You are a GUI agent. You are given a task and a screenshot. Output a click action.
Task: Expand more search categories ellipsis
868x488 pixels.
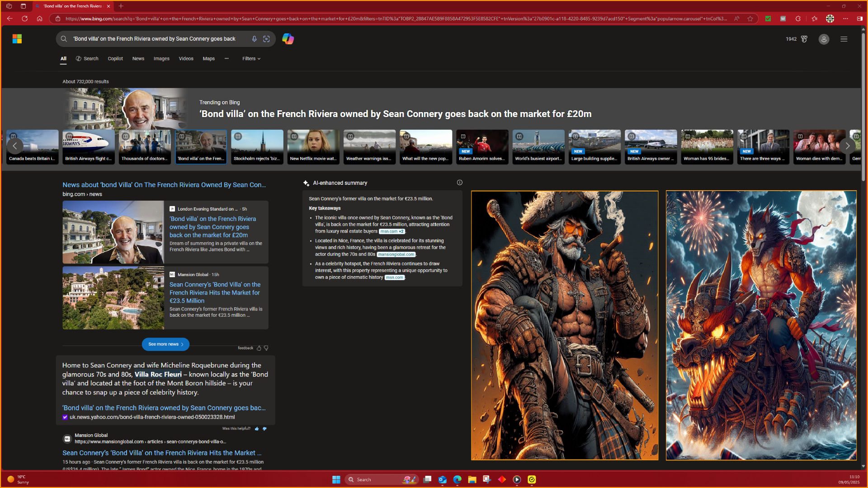coord(226,58)
